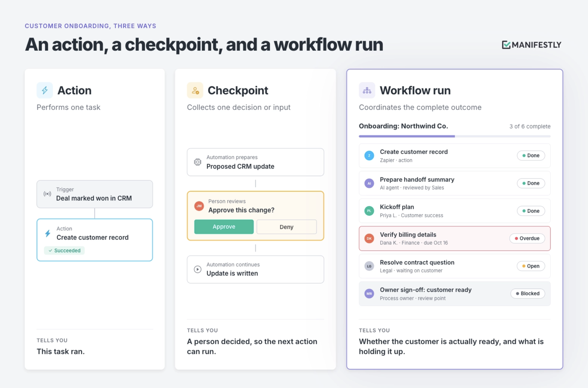
Task: Click the 'Onboarding: Northwind Co.' title
Action: click(404, 126)
